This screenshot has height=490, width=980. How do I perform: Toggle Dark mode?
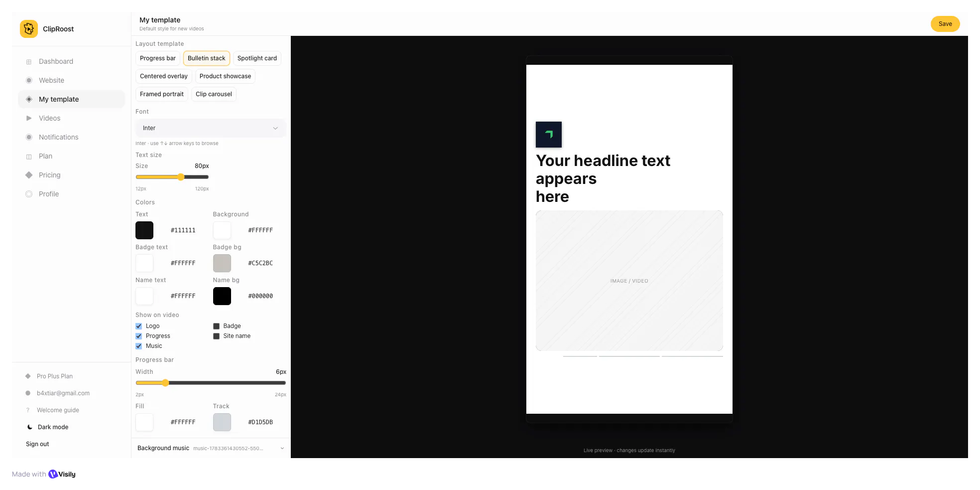point(53,427)
